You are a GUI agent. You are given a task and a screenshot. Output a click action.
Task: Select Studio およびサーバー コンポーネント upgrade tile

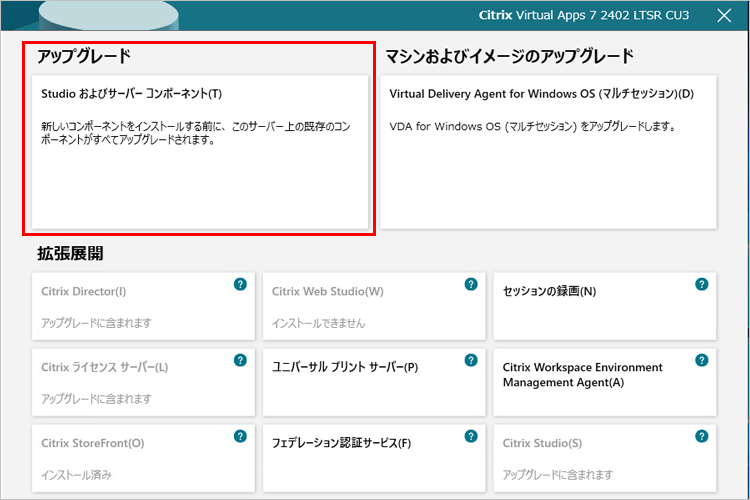(x=200, y=151)
